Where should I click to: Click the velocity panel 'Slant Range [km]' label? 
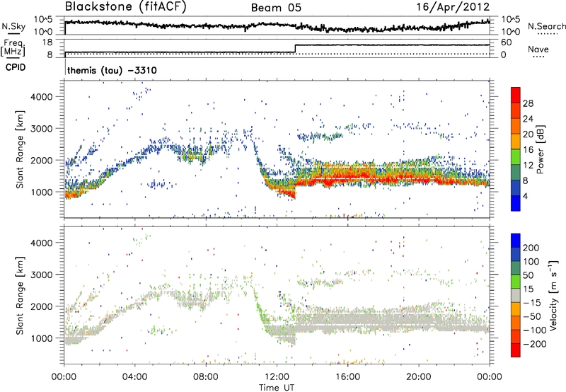[20, 296]
